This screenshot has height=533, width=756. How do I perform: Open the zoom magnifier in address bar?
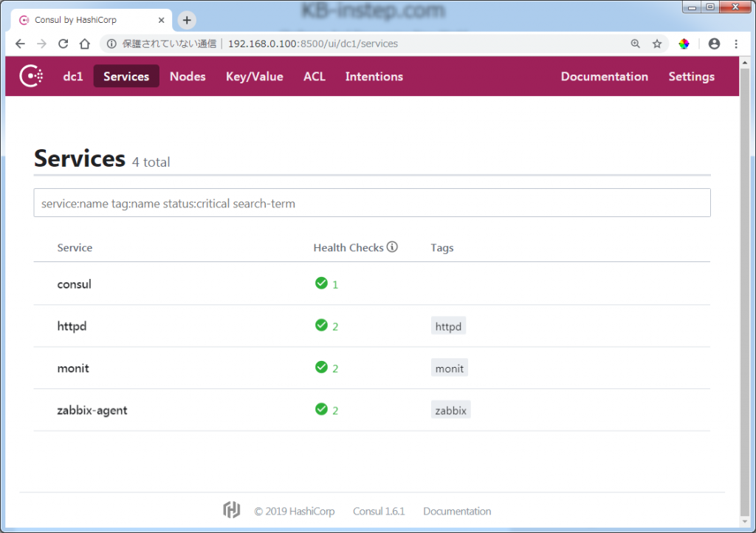636,44
